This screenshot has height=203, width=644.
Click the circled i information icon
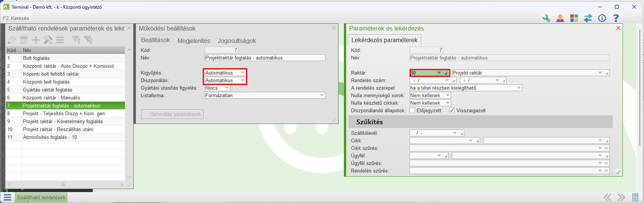[602, 18]
